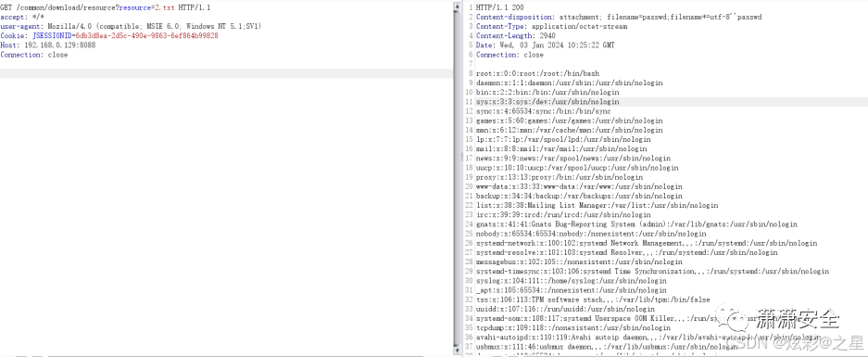Click the HTTP/1.1 200 status line
This screenshot has width=868, height=357.
click(x=500, y=7)
